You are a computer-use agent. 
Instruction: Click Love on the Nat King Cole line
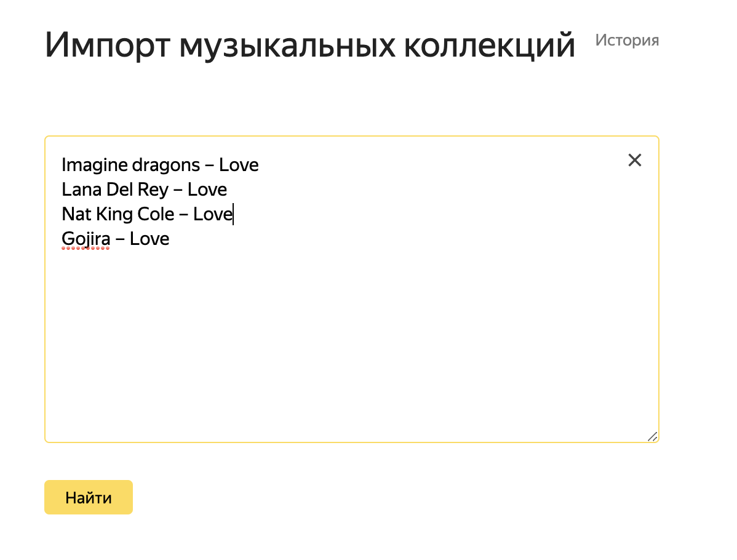[213, 214]
